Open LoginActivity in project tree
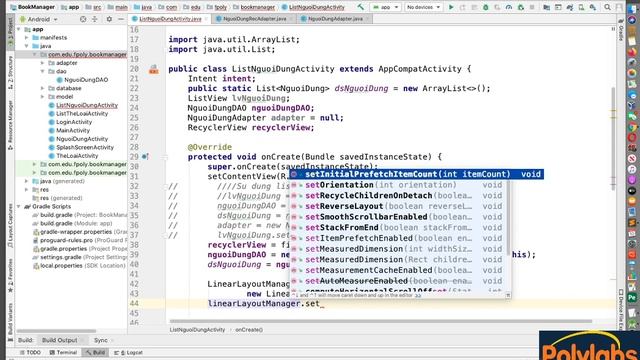 pos(70,122)
